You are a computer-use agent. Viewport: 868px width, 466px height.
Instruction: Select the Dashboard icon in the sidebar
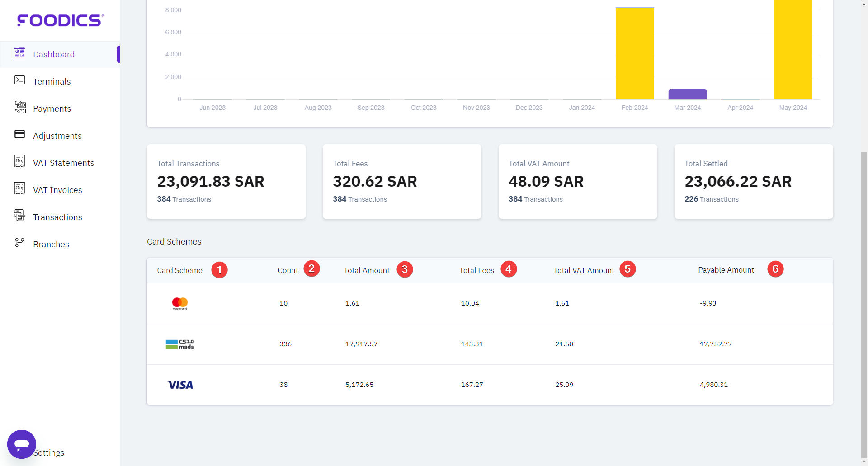(20, 53)
